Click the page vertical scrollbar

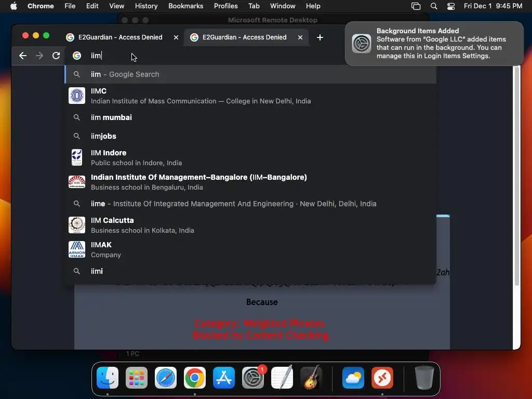517,177
